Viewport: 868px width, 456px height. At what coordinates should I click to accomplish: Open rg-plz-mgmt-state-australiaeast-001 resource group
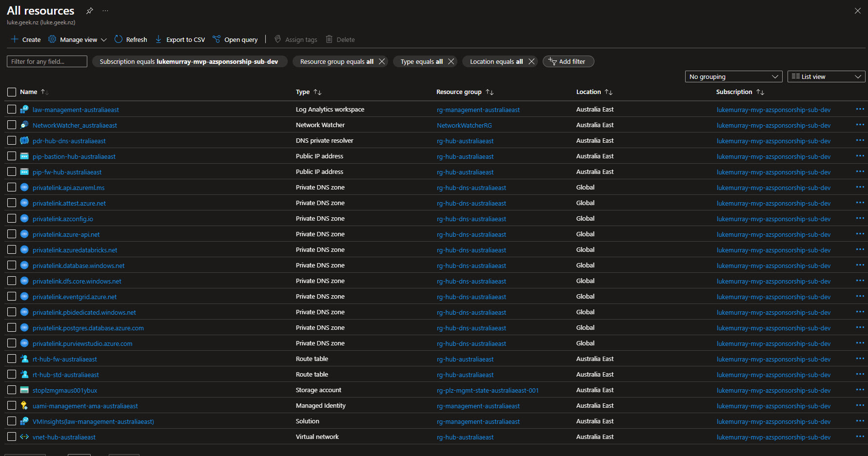(x=488, y=390)
